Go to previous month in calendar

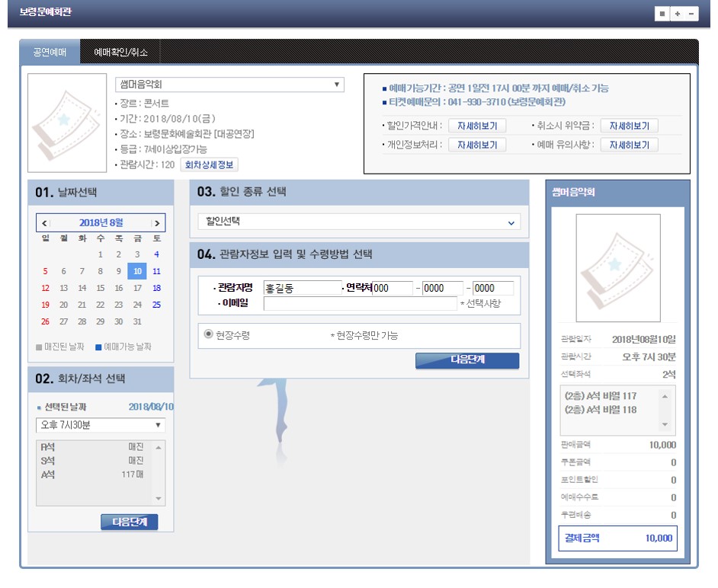click(x=44, y=223)
